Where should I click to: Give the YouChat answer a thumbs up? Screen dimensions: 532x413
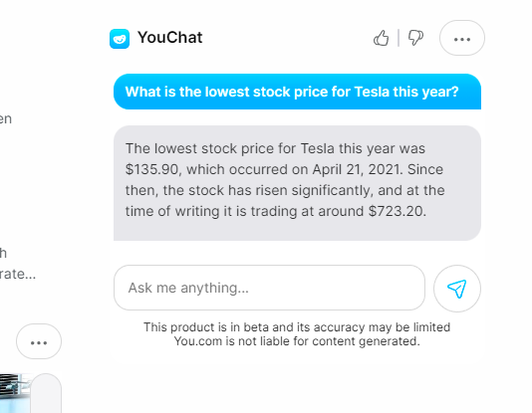[x=381, y=38]
